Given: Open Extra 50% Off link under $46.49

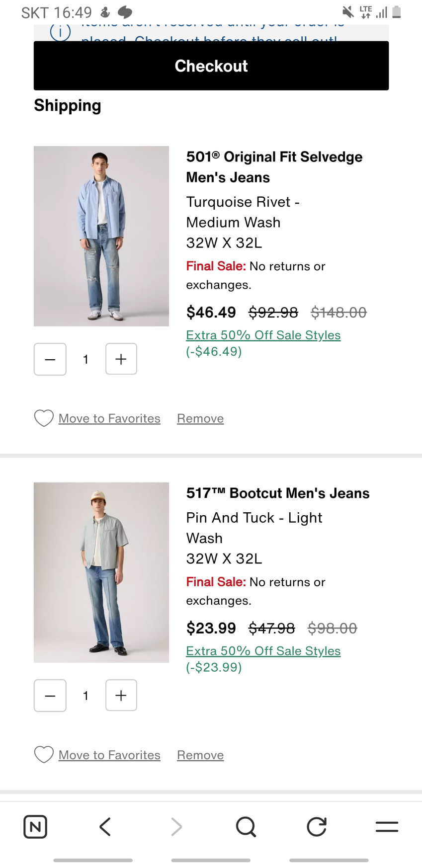Looking at the screenshot, I should pos(263,335).
